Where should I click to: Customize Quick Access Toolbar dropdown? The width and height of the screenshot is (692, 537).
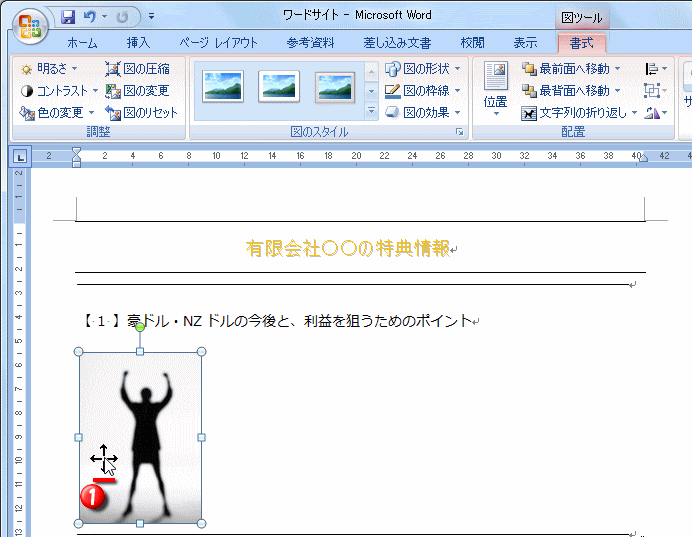tap(151, 16)
